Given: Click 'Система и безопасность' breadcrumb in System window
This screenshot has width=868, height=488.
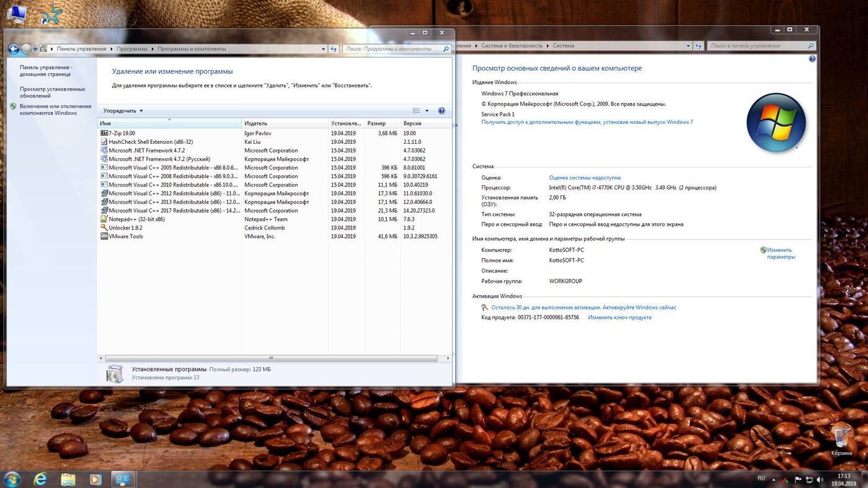Looking at the screenshot, I should (511, 46).
